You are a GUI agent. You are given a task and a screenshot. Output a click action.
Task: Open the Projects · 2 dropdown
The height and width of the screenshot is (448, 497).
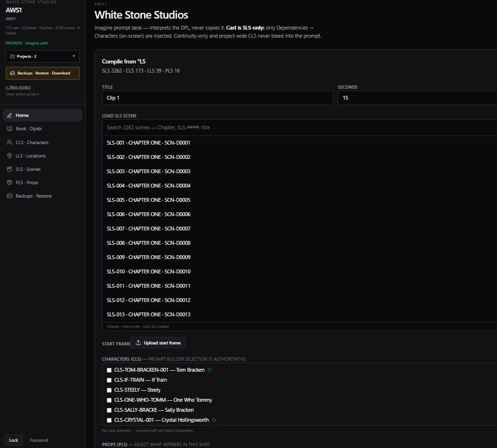(42, 56)
